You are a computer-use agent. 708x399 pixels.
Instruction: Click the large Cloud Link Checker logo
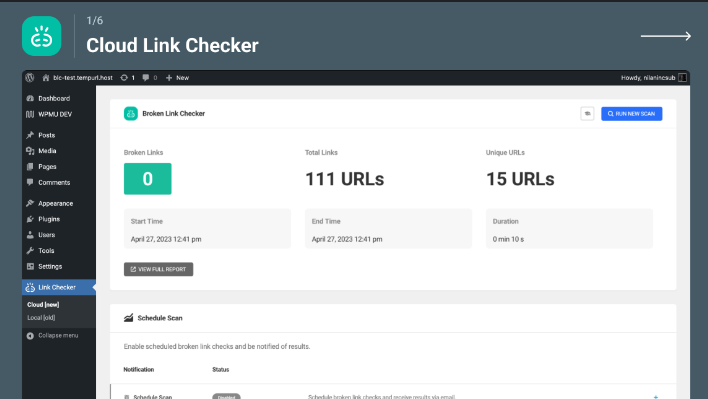pyautogui.click(x=42, y=36)
